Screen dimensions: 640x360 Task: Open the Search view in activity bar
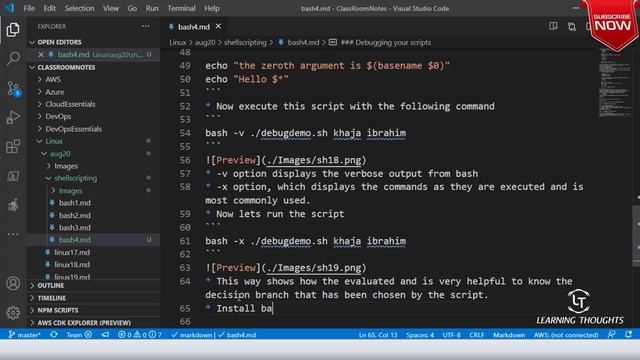pyautogui.click(x=13, y=58)
